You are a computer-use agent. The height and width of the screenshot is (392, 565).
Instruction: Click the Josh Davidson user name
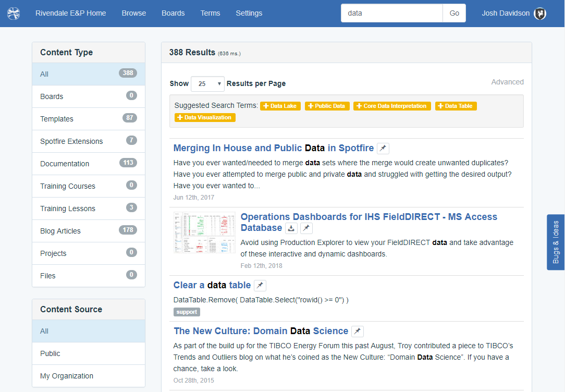point(506,14)
